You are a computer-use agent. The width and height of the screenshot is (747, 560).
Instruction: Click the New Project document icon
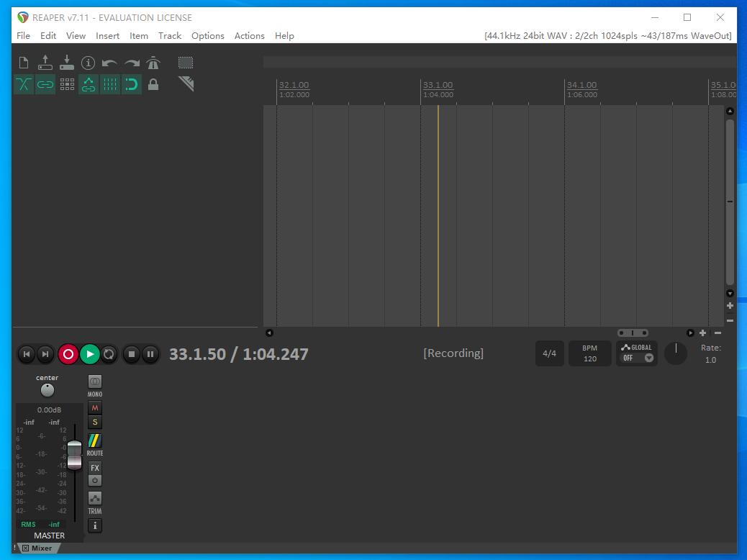(x=24, y=63)
